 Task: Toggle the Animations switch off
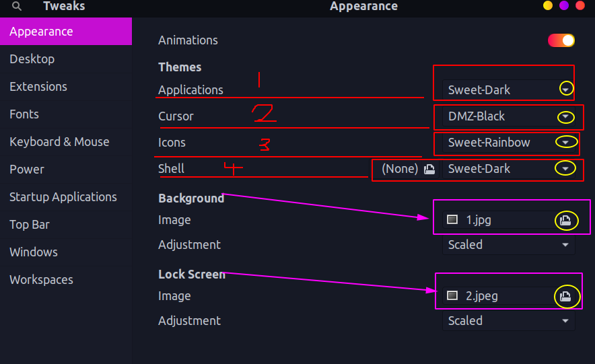(561, 40)
